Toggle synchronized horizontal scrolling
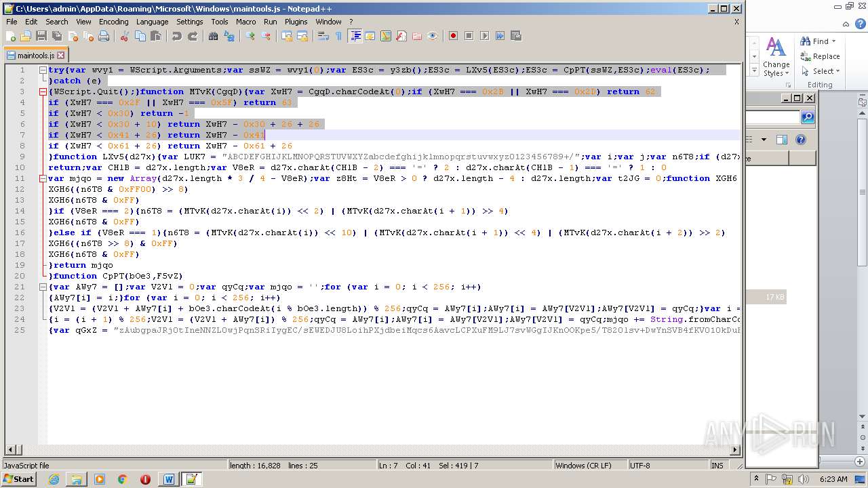 (302, 36)
